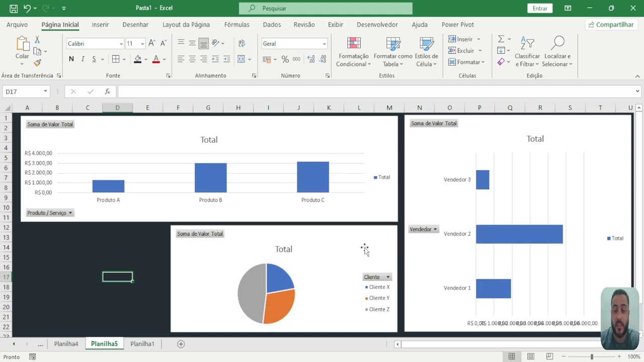Open the Inserir ribbon tab

[x=100, y=25]
